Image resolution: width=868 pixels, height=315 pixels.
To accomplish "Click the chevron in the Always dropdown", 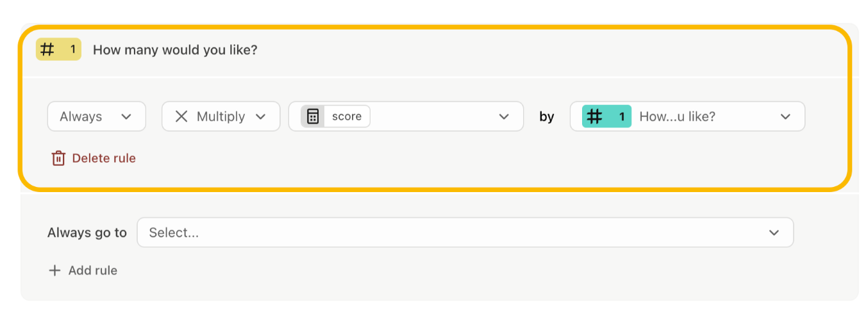I will [x=126, y=117].
